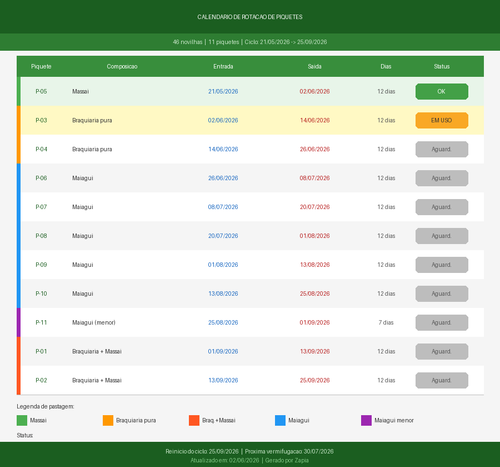Click the Braquiaria pura orange legend swatch
The image size is (500, 467).
108,420
